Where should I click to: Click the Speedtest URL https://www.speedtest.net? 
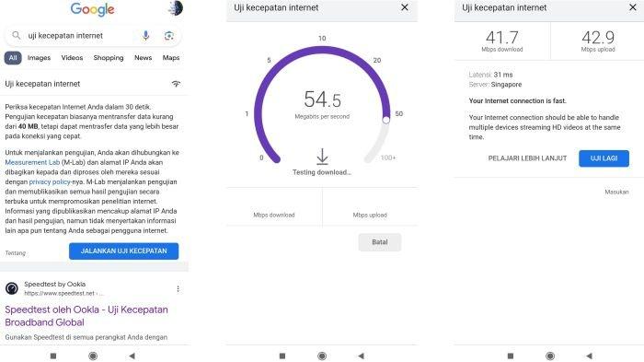pyautogui.click(x=63, y=293)
